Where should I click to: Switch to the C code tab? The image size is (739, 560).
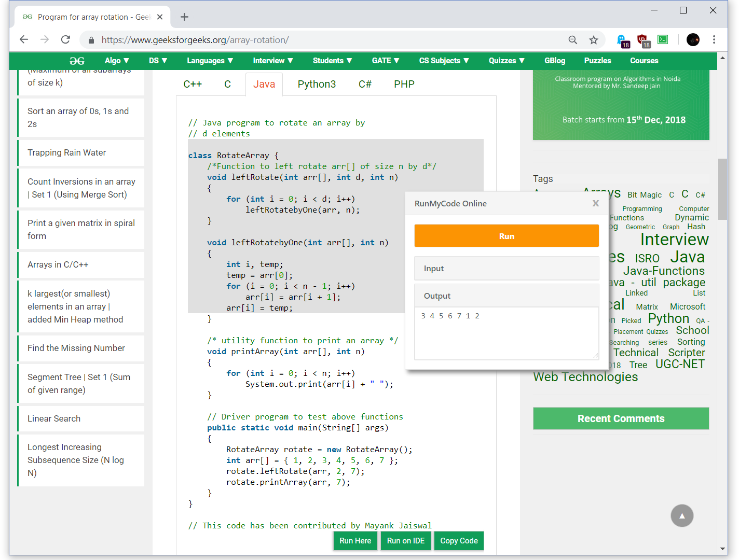tap(227, 84)
